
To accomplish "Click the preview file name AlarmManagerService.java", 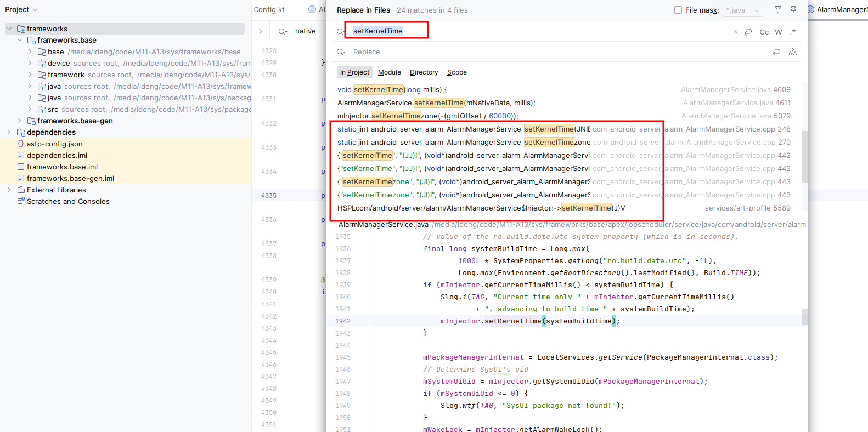I will (384, 225).
